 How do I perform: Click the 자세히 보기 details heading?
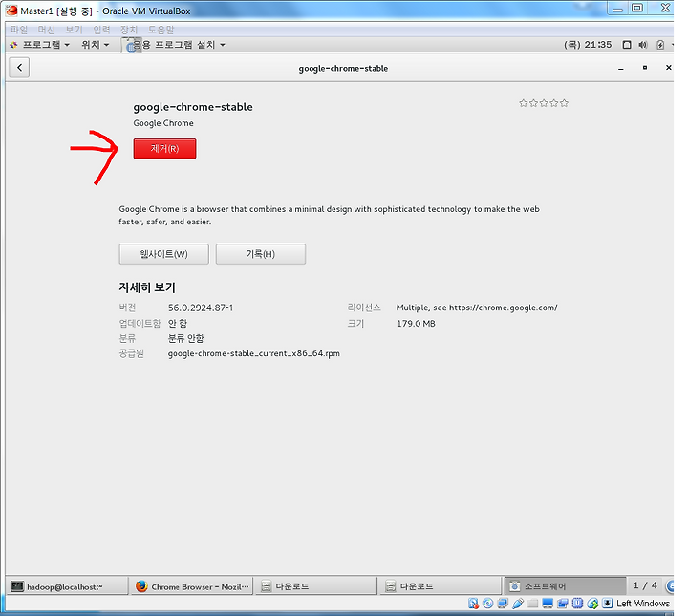pos(147,287)
